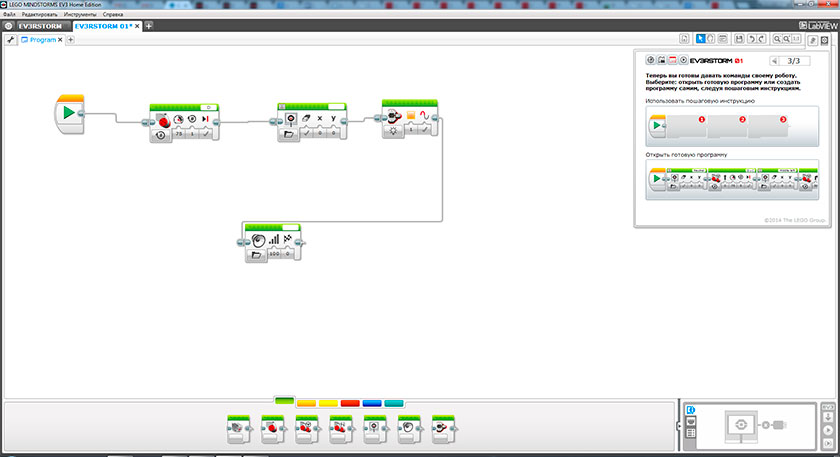The image size is (840, 457).
Task: Reset zoom with the 1:1 button
Action: point(796,39)
